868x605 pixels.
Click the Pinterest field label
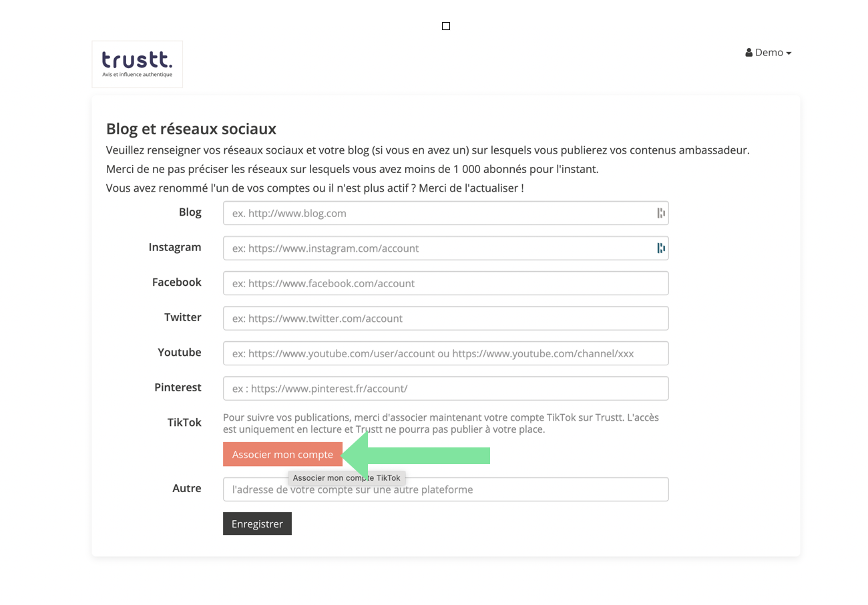tap(178, 387)
